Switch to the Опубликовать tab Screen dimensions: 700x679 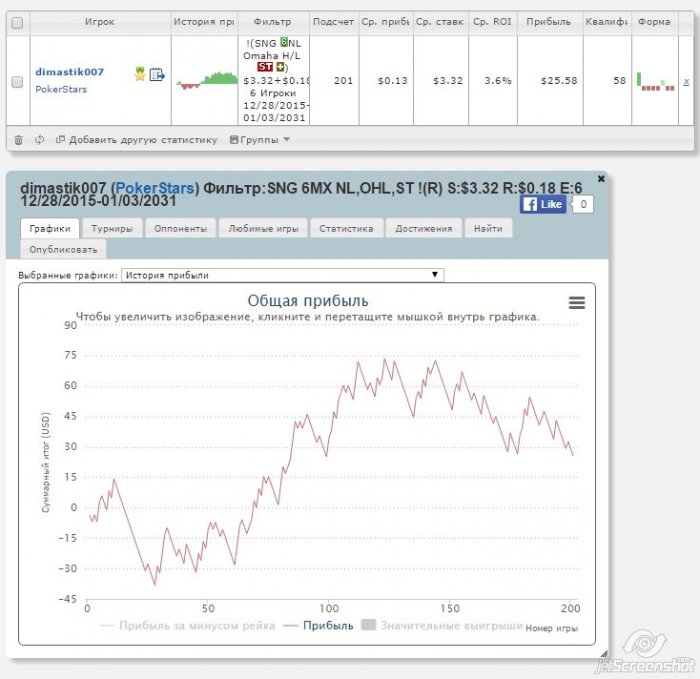63,250
